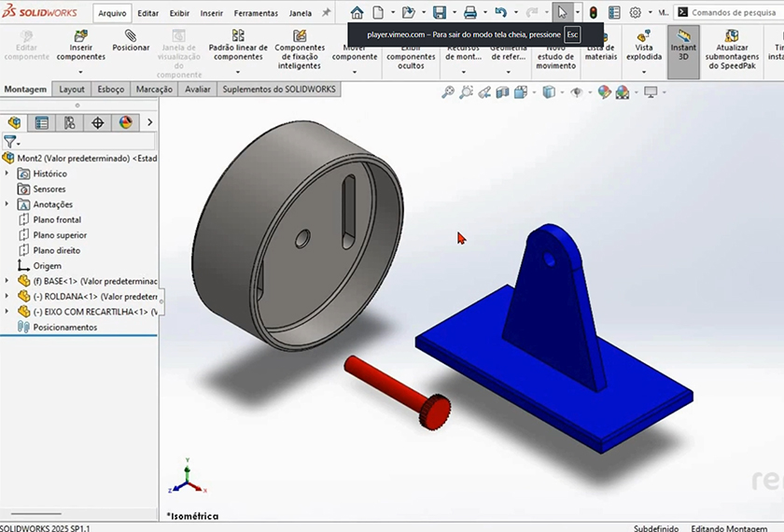This screenshot has width=784, height=532.
Task: Select Posicionamentos in the feature tree
Action: [64, 328]
